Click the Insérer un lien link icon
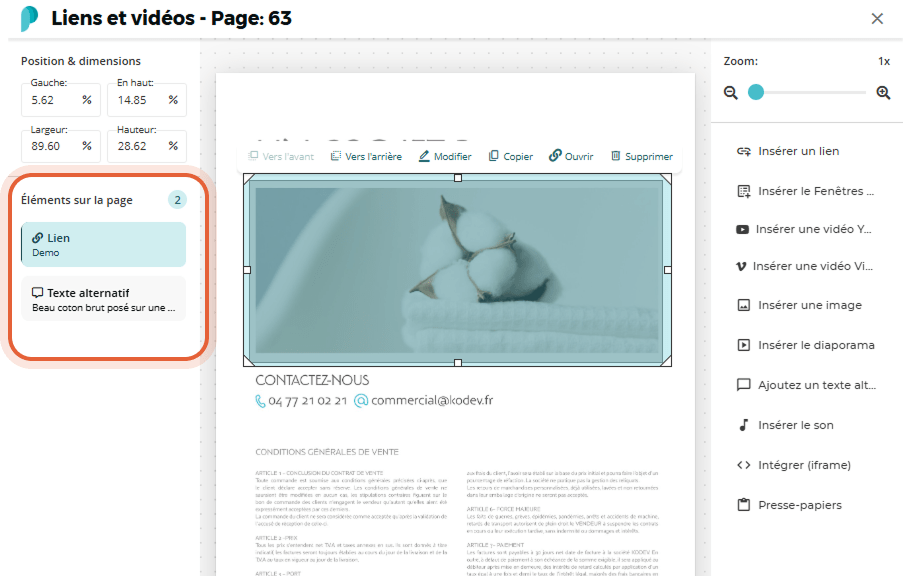This screenshot has height=576, width=903. (743, 151)
